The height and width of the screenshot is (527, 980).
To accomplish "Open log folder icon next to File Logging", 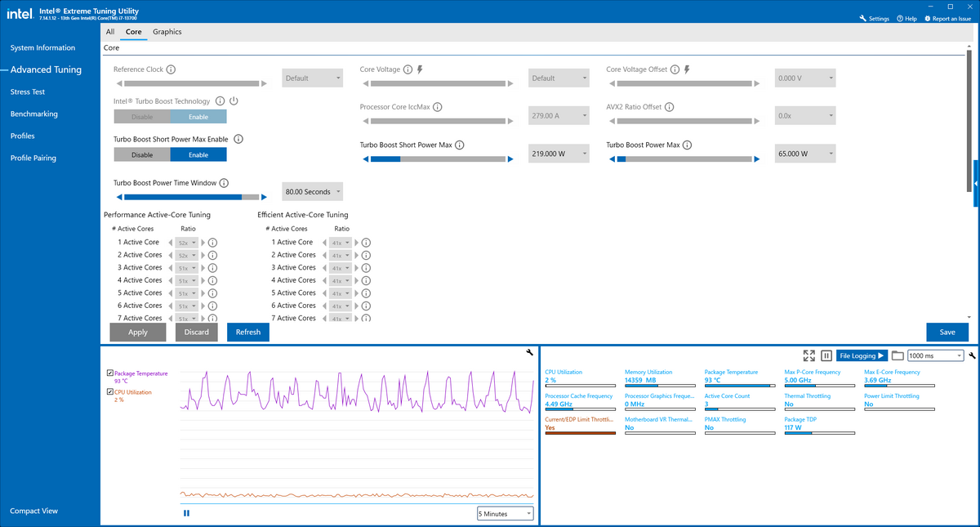I will coord(898,355).
